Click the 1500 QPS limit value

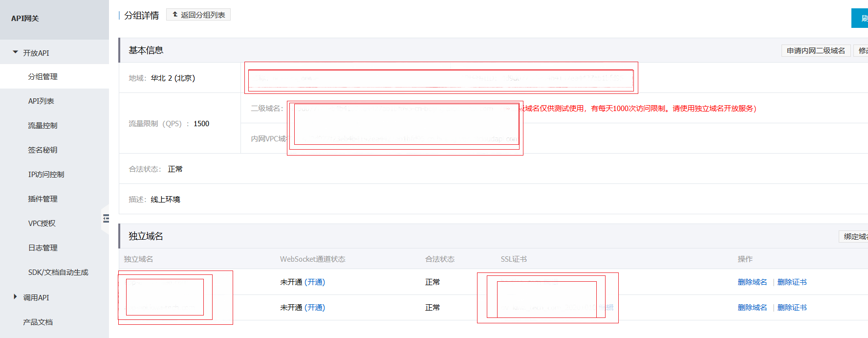pyautogui.click(x=201, y=124)
